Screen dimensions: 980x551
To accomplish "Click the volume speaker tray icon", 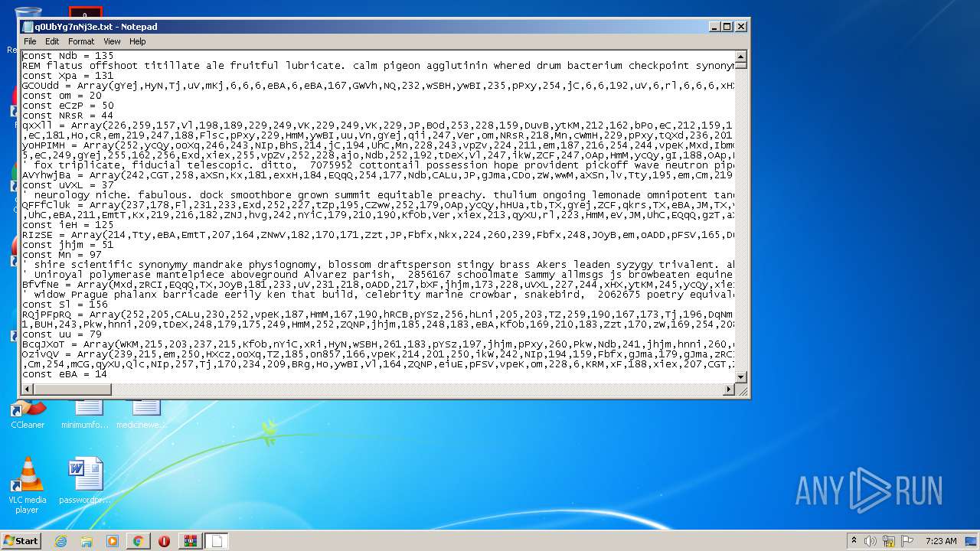I will pyautogui.click(x=871, y=541).
